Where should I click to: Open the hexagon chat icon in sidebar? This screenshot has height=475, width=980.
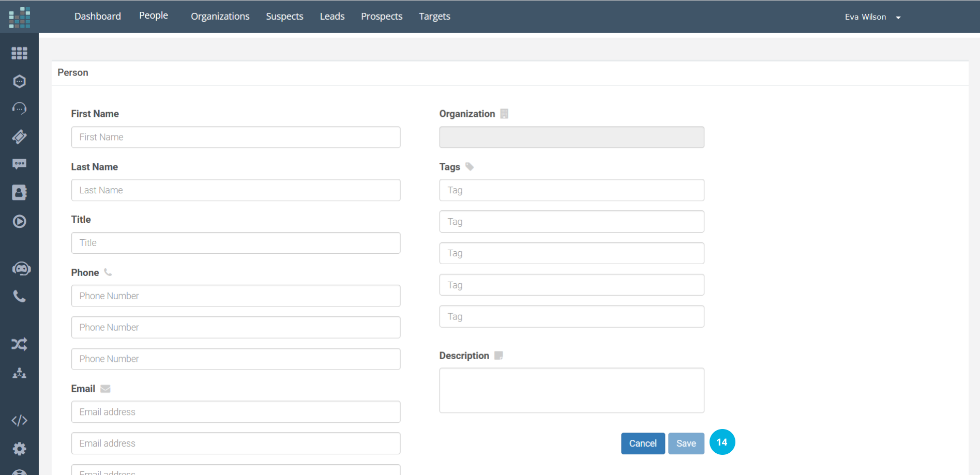(x=20, y=81)
